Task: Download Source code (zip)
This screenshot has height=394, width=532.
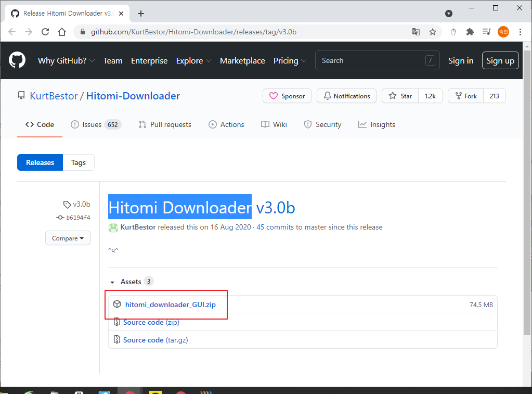Action: pyautogui.click(x=151, y=322)
